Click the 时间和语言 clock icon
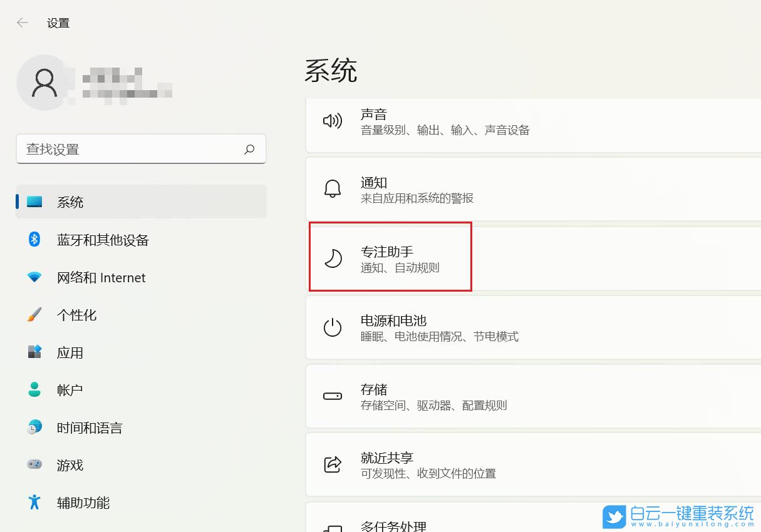Image resolution: width=761 pixels, height=532 pixels. tap(34, 427)
